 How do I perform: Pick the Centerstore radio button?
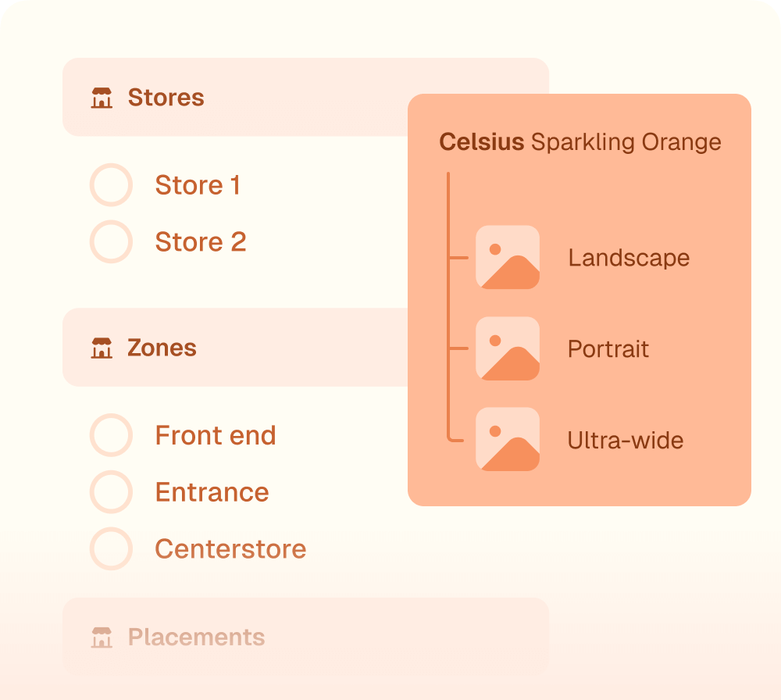coord(111,548)
